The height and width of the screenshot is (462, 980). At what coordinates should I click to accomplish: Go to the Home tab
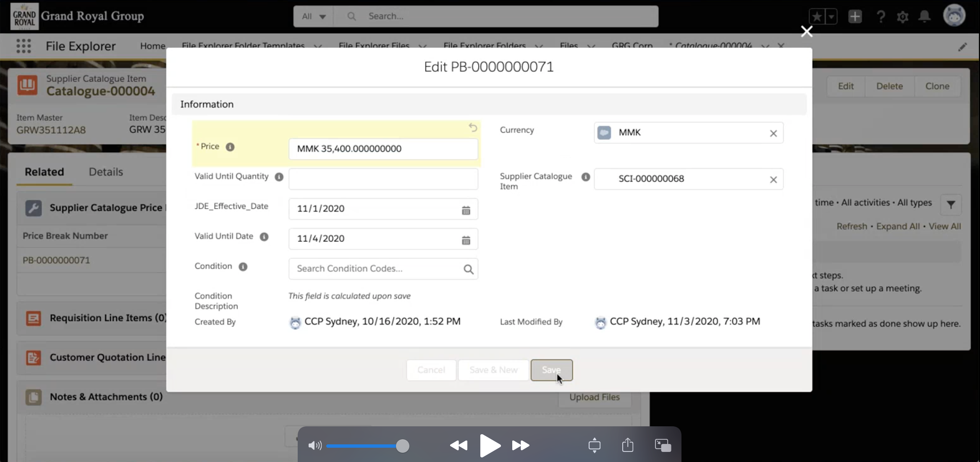coord(152,46)
